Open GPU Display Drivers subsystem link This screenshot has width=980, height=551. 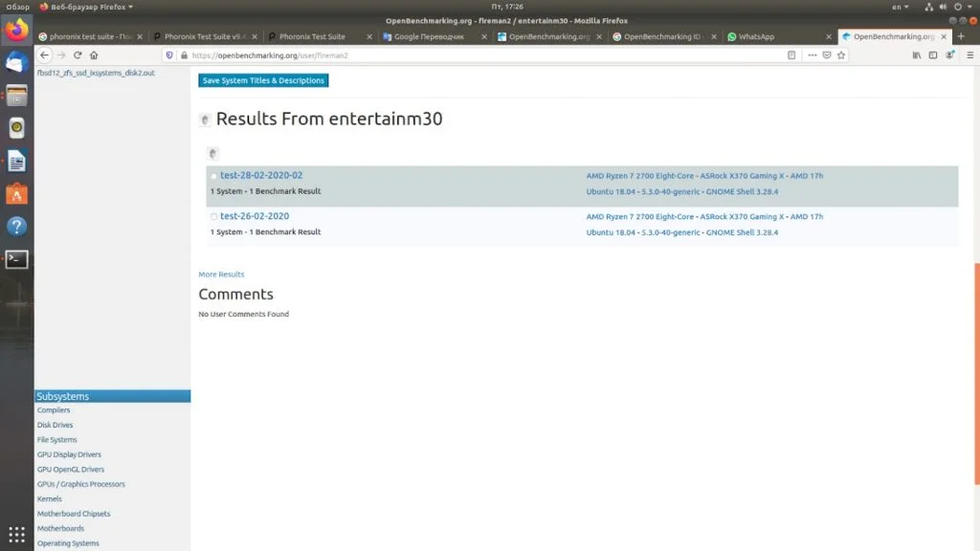click(69, 454)
